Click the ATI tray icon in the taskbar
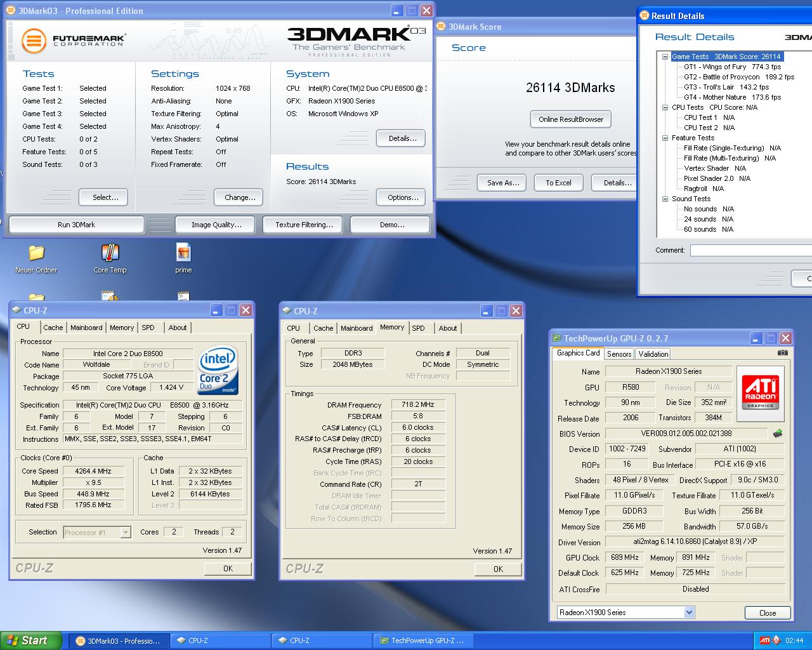 (765, 640)
